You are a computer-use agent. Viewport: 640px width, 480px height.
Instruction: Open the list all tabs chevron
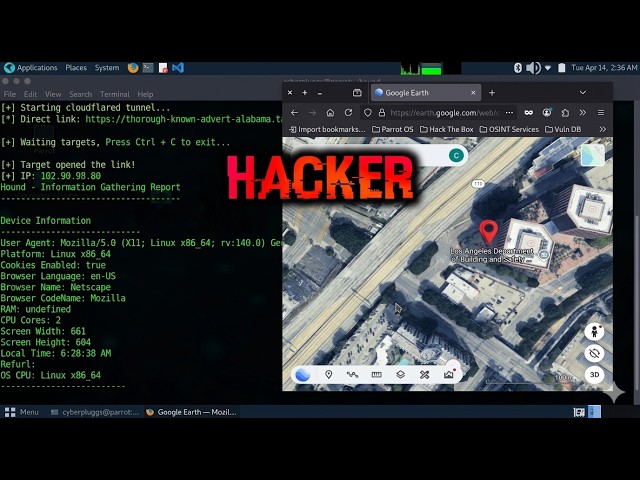click(583, 93)
